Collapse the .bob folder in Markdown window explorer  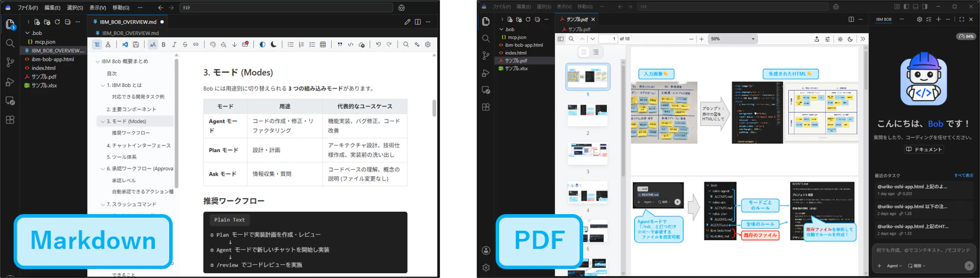coord(27,33)
